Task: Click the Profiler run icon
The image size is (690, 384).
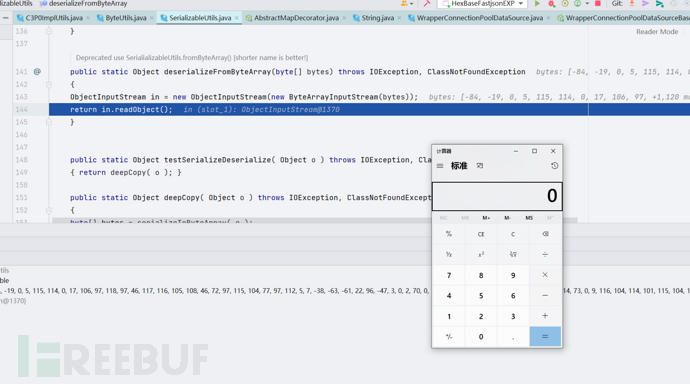Action: point(577,4)
